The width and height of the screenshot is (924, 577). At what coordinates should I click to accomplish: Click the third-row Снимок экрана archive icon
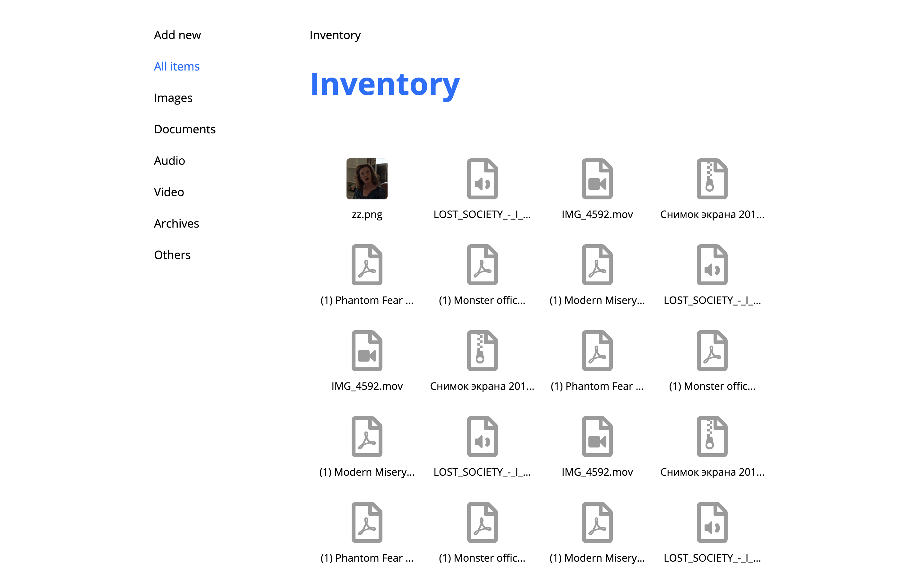(x=482, y=350)
